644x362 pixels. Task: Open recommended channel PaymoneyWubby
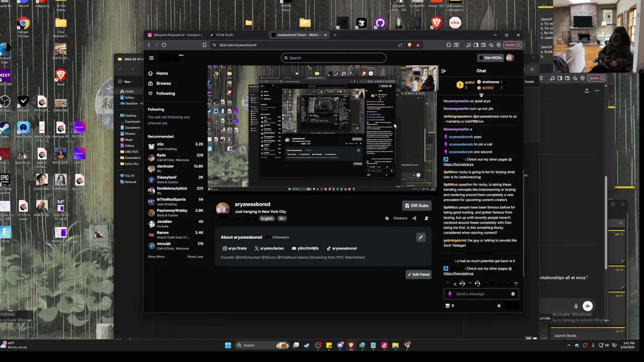(x=176, y=213)
